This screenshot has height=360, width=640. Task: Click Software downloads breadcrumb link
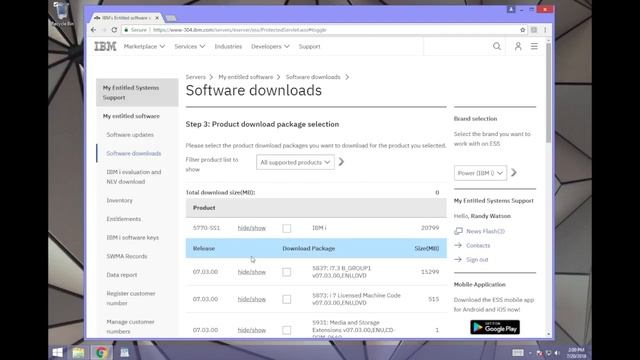click(x=313, y=77)
